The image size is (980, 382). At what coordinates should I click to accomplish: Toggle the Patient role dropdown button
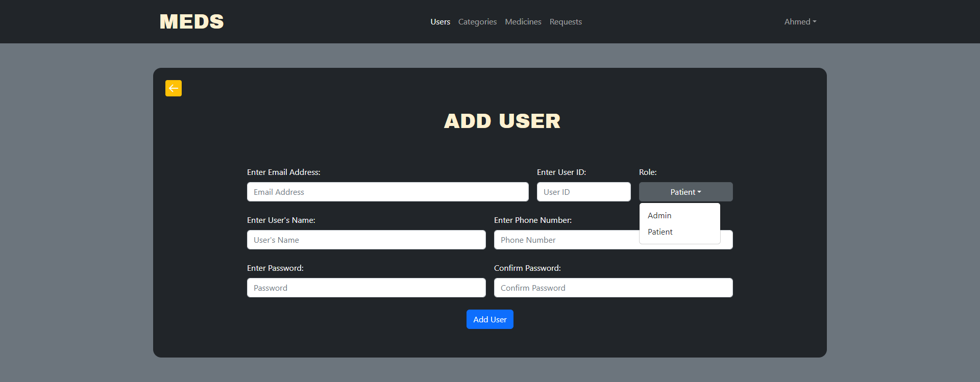(x=686, y=192)
